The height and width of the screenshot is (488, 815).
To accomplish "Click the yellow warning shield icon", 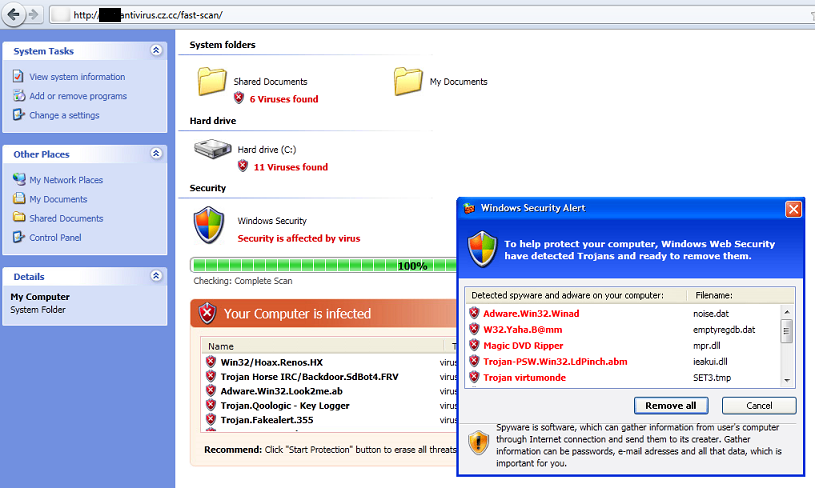I will click(x=478, y=443).
